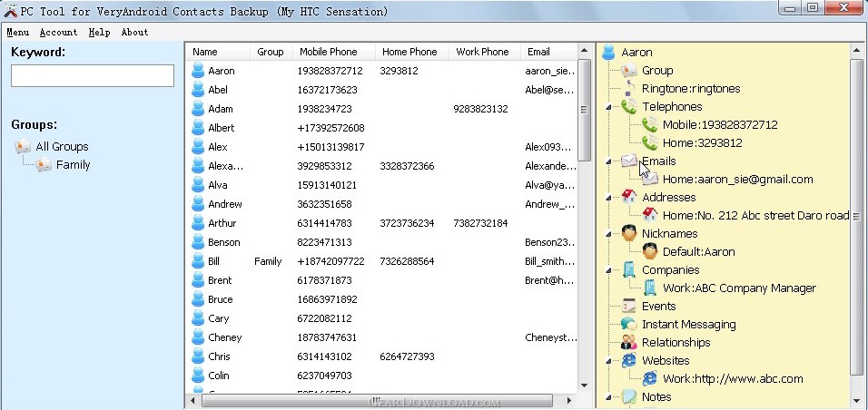This screenshot has height=410, width=868.
Task: Click the contact icon beside Cheney
Action: (198, 337)
